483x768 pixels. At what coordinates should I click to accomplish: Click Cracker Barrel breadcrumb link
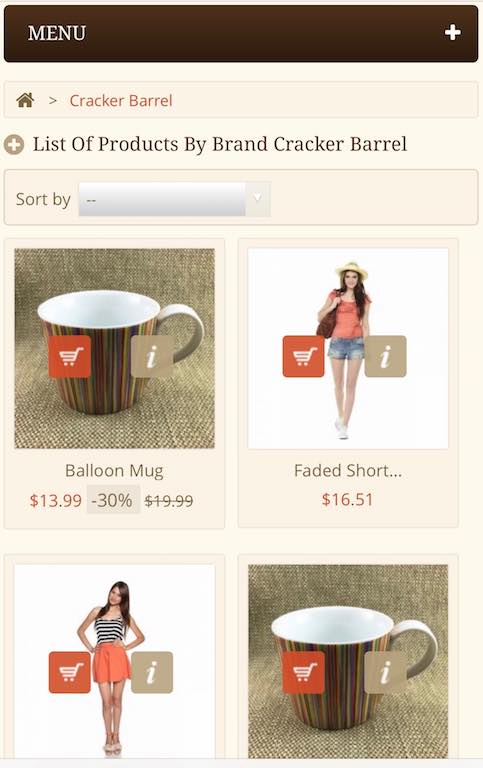pyautogui.click(x=121, y=100)
